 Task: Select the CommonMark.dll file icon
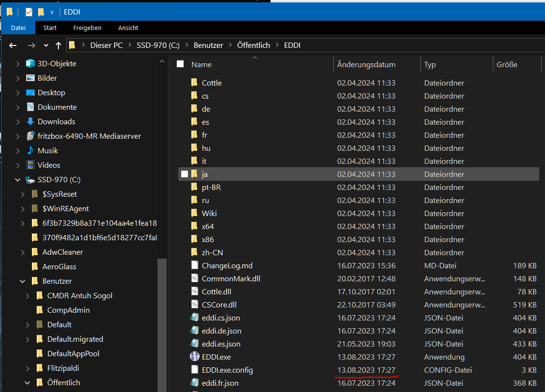pyautogui.click(x=195, y=278)
